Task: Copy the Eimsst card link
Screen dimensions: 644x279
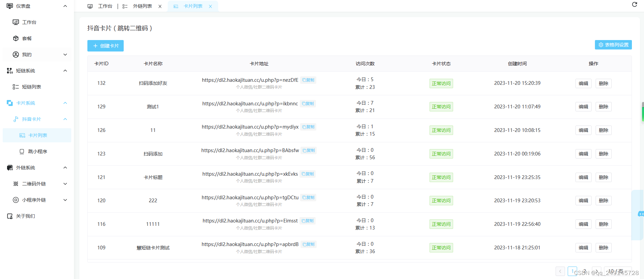Action: [308, 221]
